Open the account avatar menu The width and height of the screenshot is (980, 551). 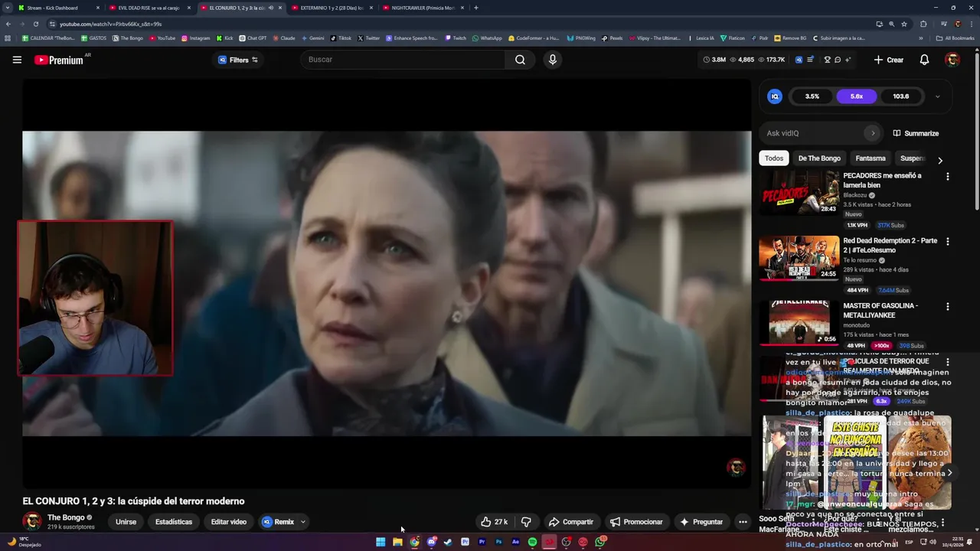click(952, 60)
